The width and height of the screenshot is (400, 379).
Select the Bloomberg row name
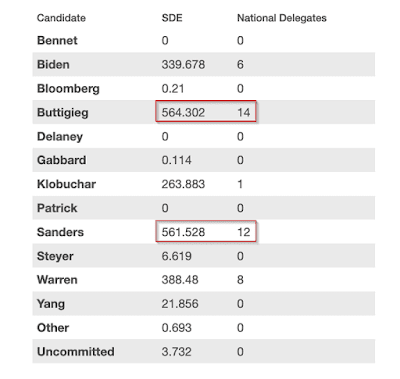68,88
